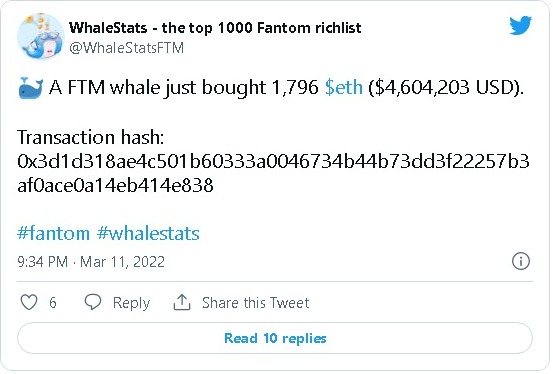
Task: Open the #fantom hashtag
Action: (53, 234)
